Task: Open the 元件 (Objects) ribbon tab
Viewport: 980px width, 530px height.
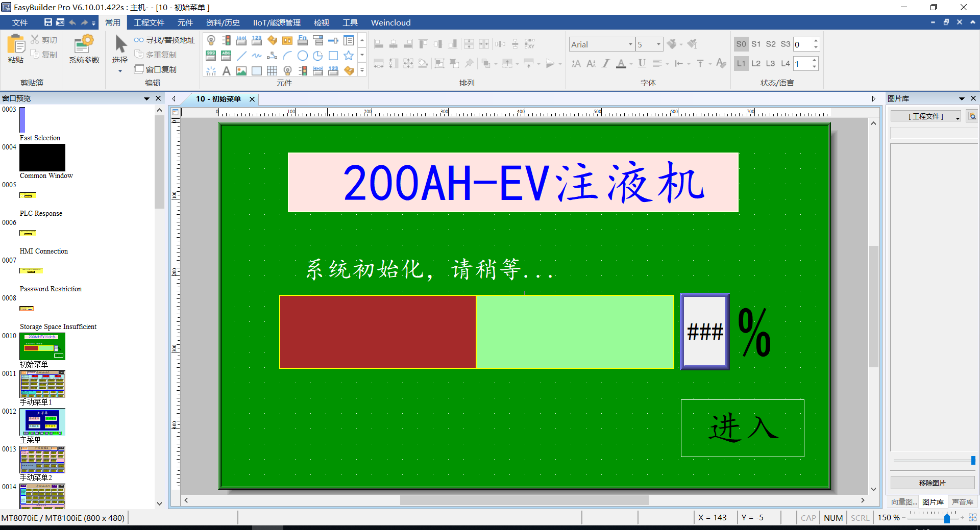Action: [185, 22]
